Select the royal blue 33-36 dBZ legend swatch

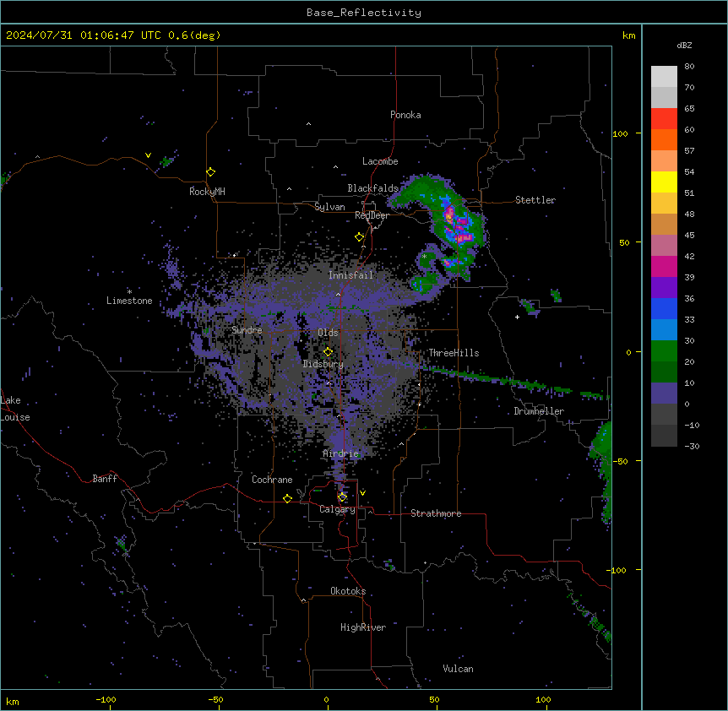coord(664,308)
